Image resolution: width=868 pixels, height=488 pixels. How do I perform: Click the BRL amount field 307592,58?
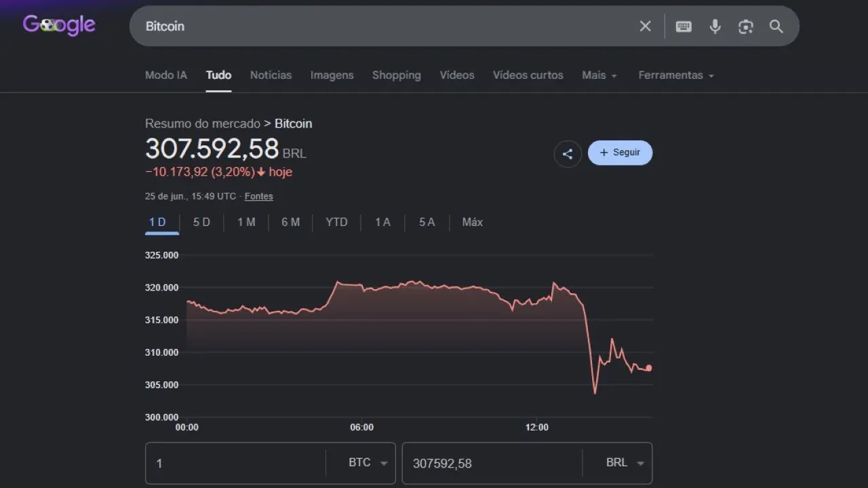(492, 463)
